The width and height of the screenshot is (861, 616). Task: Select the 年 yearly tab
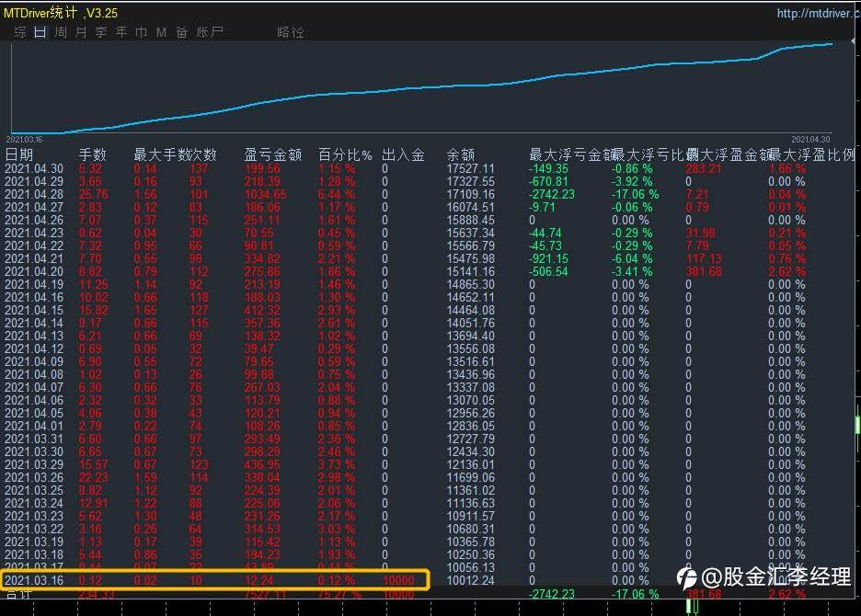121,32
